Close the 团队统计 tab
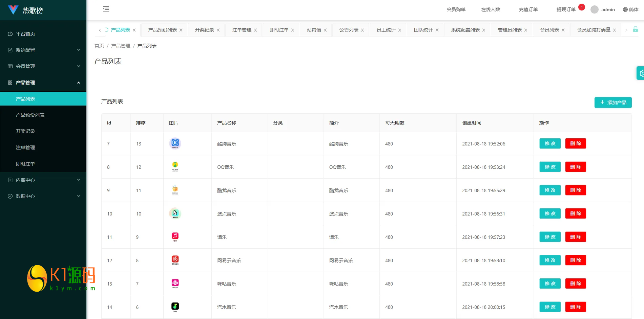Image resolution: width=644 pixels, height=319 pixels. tap(437, 30)
